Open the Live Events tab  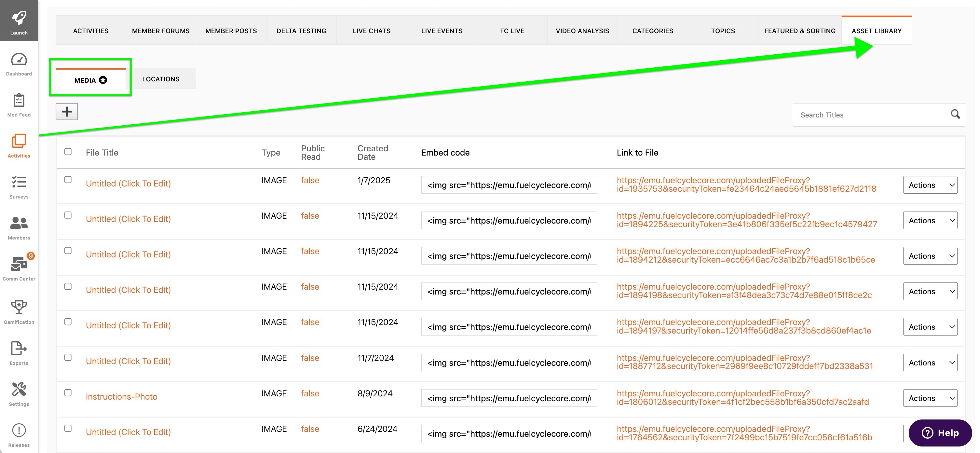click(442, 31)
